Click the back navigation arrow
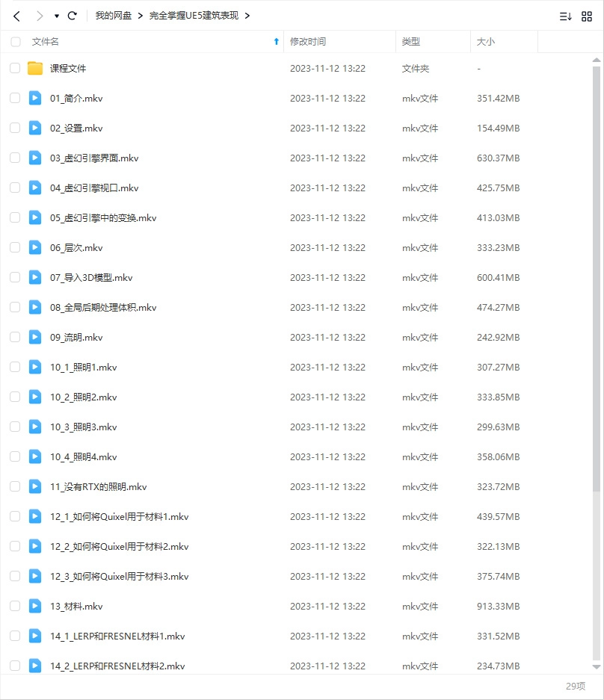Viewport: 604px width, 700px height. pyautogui.click(x=16, y=16)
